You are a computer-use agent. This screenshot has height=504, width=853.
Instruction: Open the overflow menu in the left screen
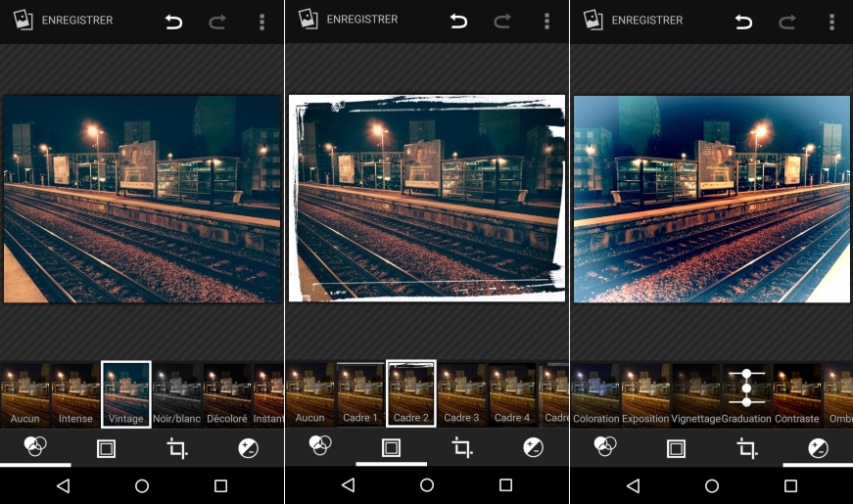tap(262, 22)
